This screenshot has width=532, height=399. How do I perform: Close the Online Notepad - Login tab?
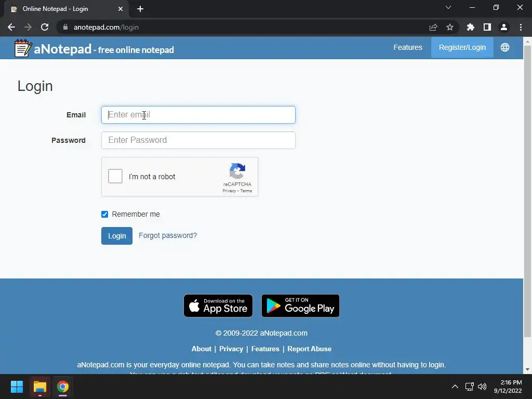[121, 9]
